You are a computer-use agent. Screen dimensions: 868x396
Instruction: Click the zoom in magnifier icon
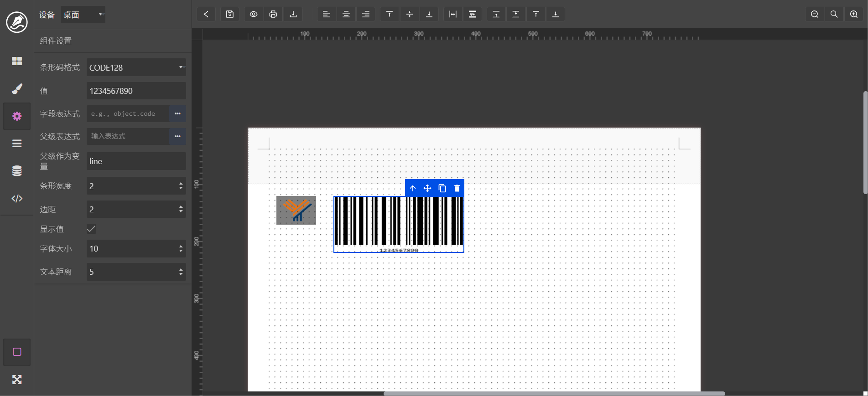[x=854, y=14]
